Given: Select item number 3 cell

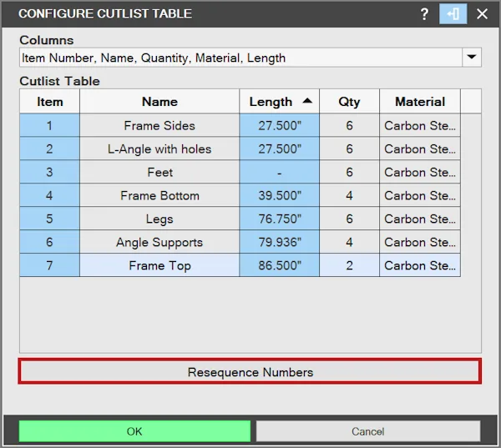Looking at the screenshot, I should (x=49, y=172).
